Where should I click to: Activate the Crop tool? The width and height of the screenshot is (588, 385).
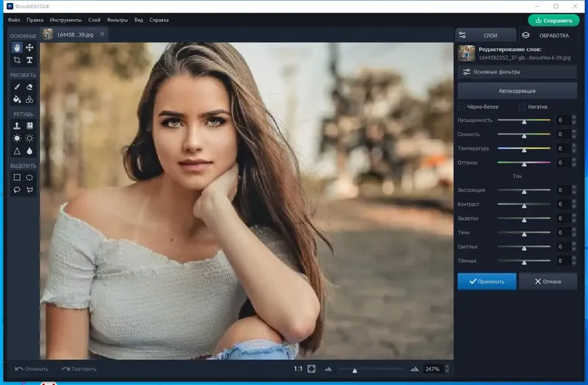[x=17, y=60]
